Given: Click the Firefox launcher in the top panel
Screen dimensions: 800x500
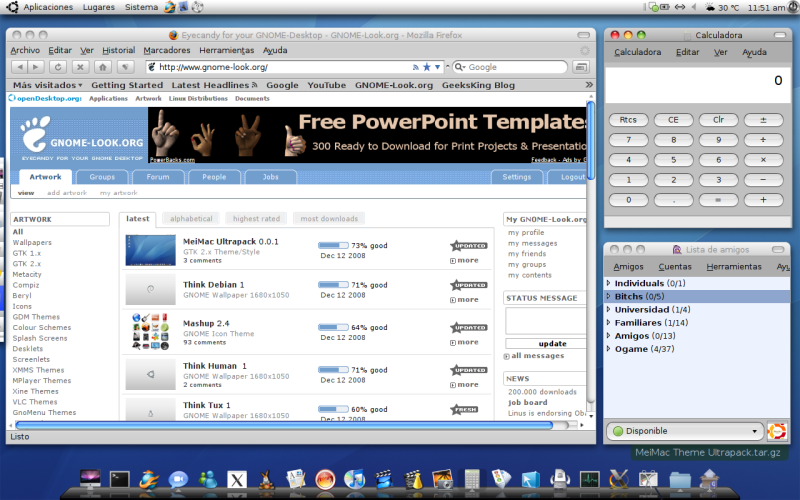Looking at the screenshot, I should [x=169, y=7].
